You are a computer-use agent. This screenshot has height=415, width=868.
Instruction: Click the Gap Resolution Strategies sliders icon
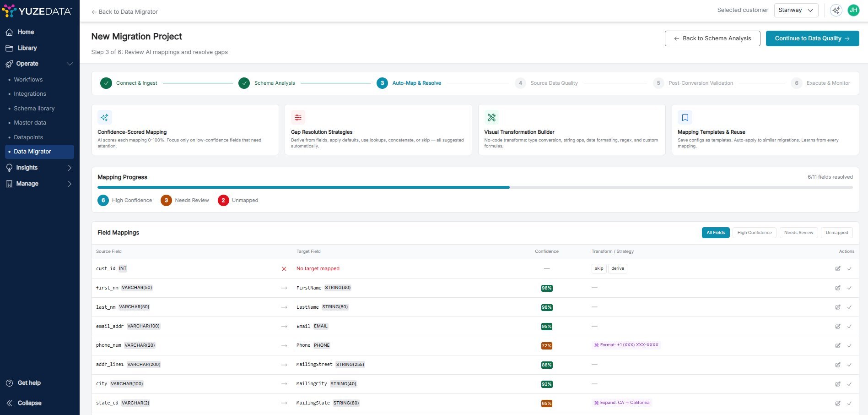click(x=298, y=118)
